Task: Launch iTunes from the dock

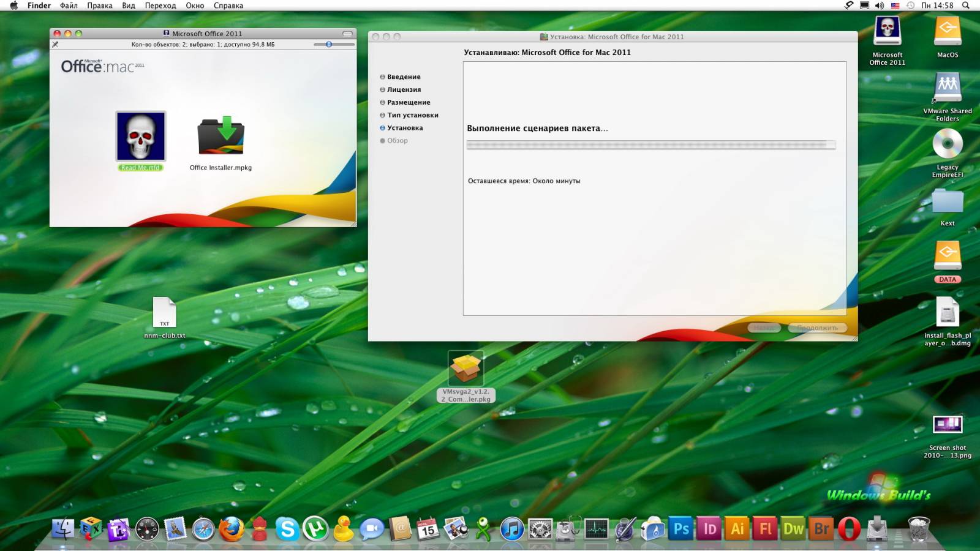Action: [511, 529]
